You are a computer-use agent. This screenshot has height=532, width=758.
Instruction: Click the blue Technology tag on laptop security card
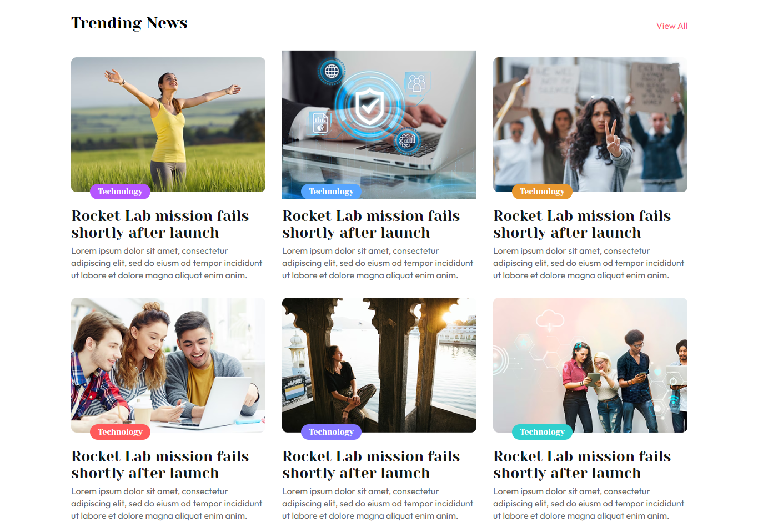[x=331, y=192]
